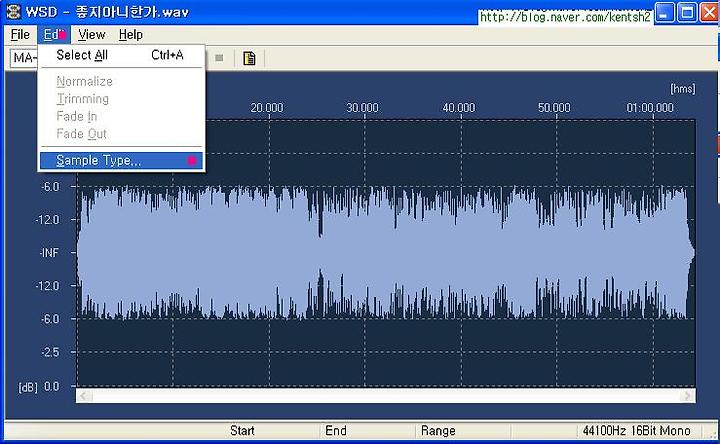Open the View menu
The height and width of the screenshot is (444, 720).
91,34
